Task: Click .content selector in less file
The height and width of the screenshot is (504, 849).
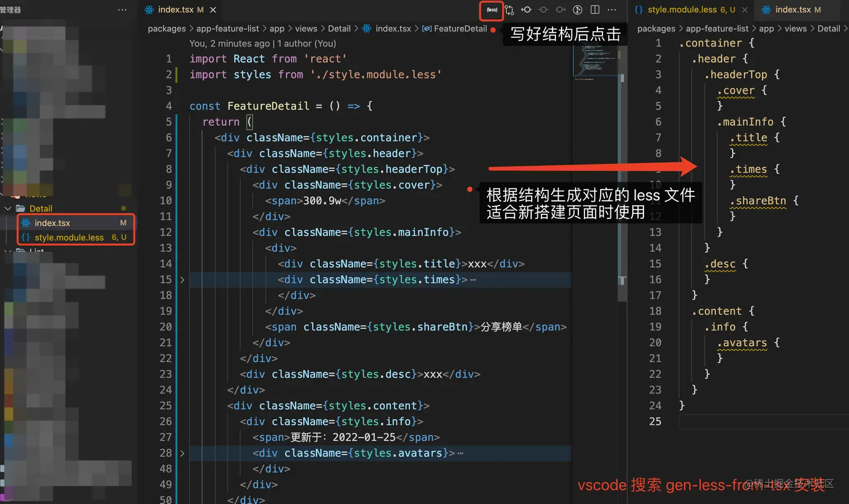Action: [x=716, y=311]
